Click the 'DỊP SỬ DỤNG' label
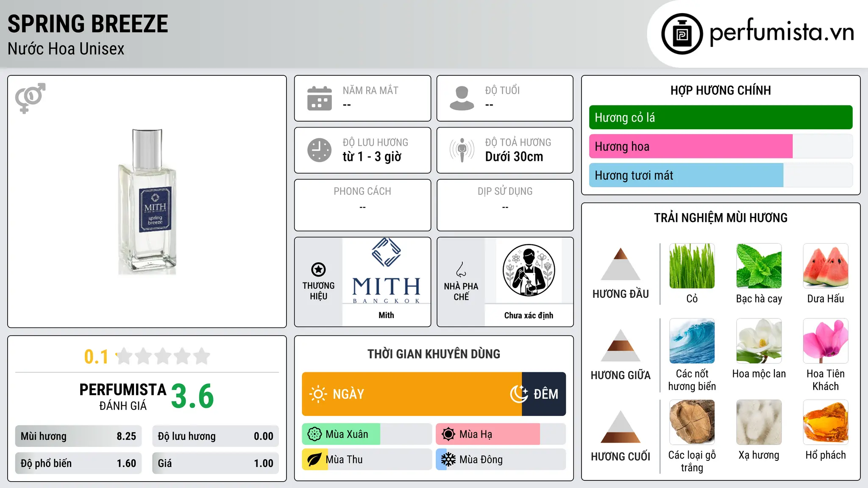Image resolution: width=868 pixels, height=488 pixels. pyautogui.click(x=505, y=191)
